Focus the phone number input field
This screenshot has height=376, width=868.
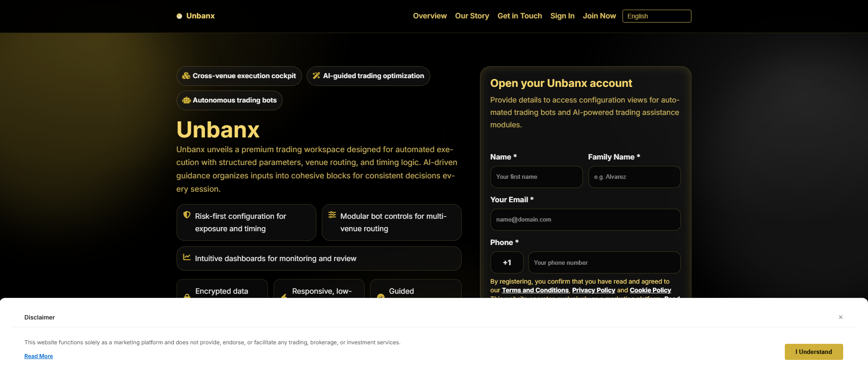605,262
